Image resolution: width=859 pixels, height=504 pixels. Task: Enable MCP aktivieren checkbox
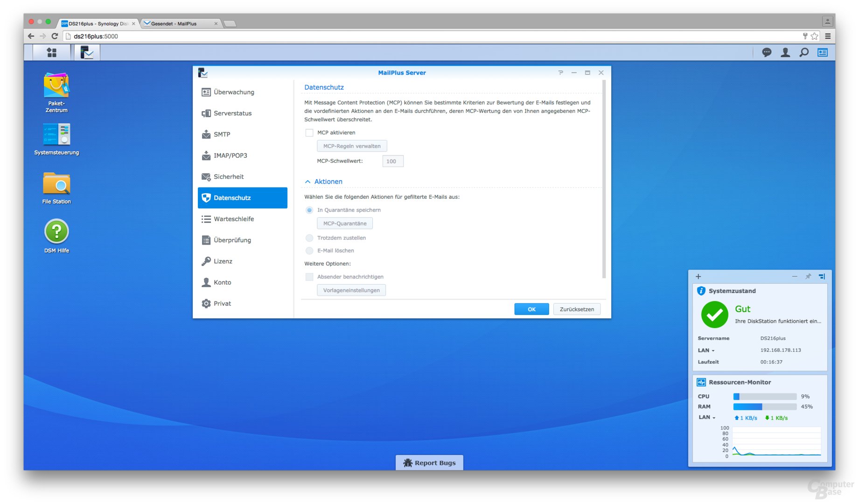click(309, 133)
